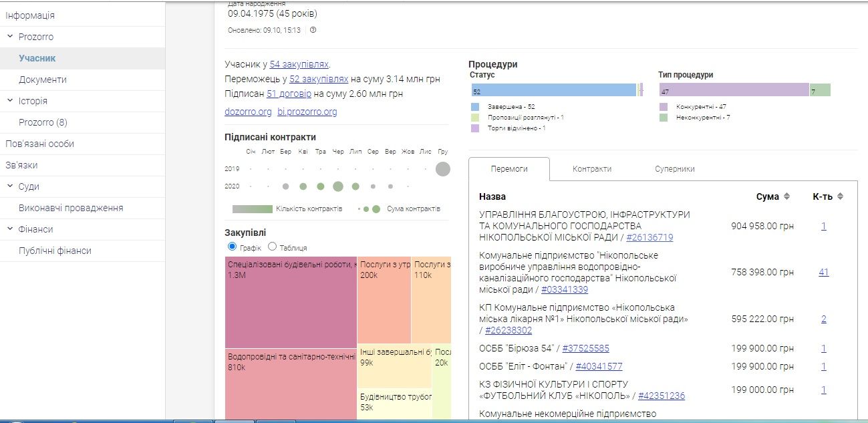Collapse the Prozorro section in sidebar

coord(10,37)
